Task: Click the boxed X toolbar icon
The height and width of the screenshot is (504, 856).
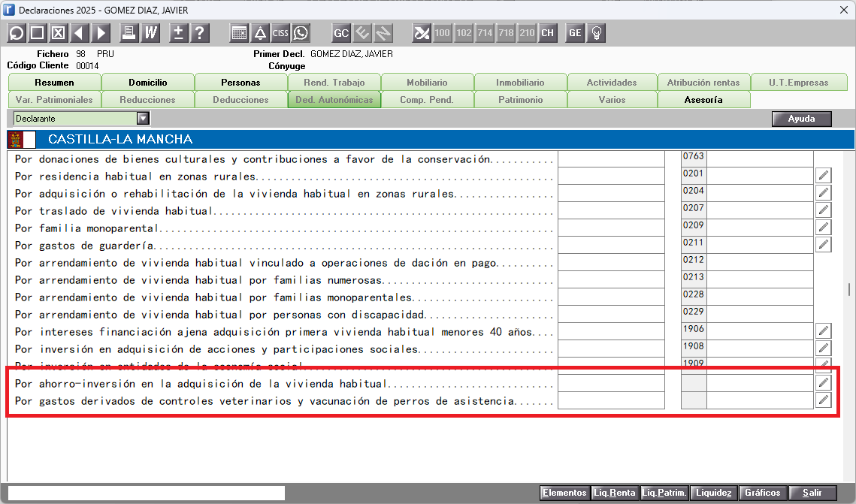Action: point(59,33)
